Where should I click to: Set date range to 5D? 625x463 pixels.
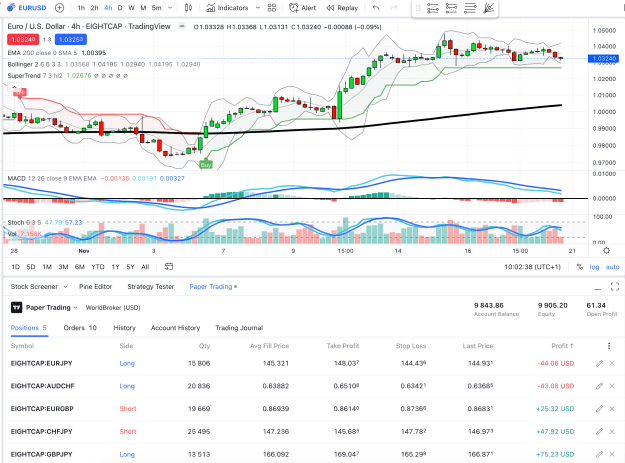[31, 267]
